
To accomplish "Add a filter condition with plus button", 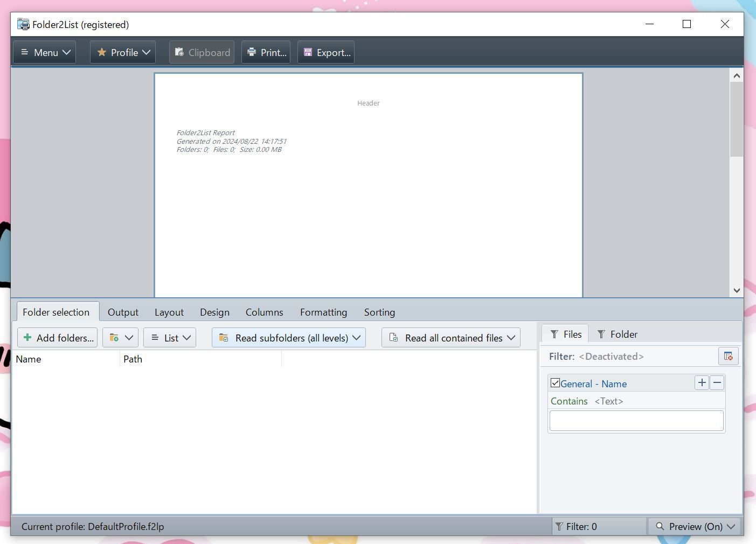I will pos(702,383).
